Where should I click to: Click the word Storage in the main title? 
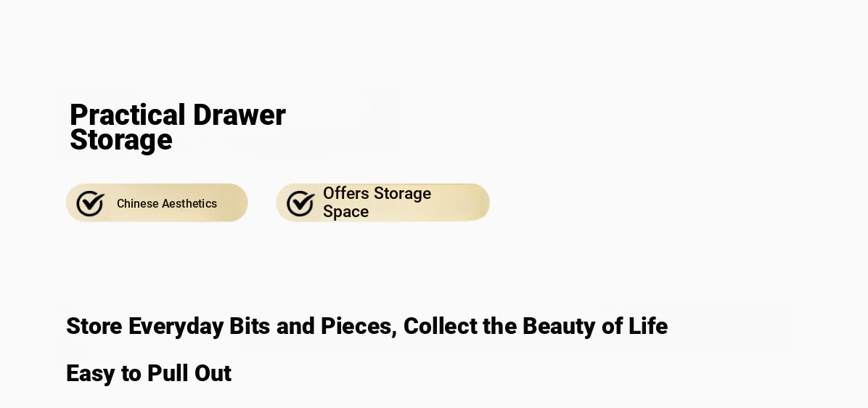click(121, 140)
